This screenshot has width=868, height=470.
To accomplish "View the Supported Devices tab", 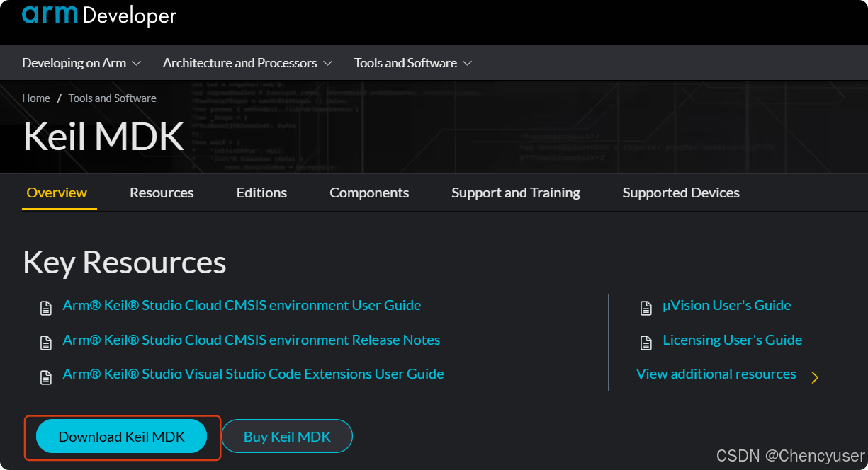I will click(681, 193).
